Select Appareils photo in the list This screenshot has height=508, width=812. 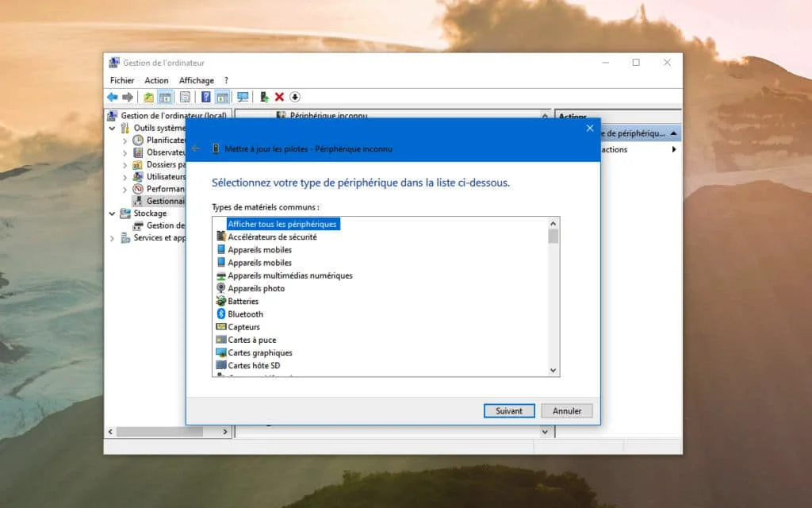256,288
